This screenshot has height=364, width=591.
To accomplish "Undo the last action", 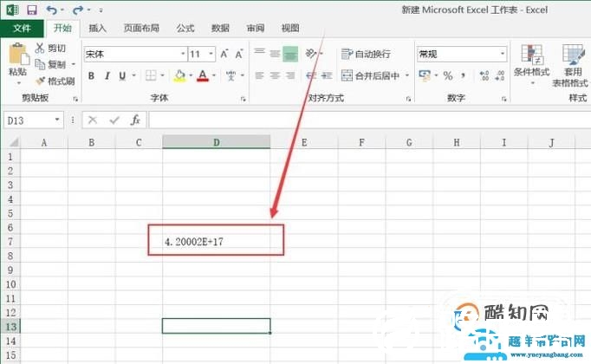I will click(x=52, y=10).
